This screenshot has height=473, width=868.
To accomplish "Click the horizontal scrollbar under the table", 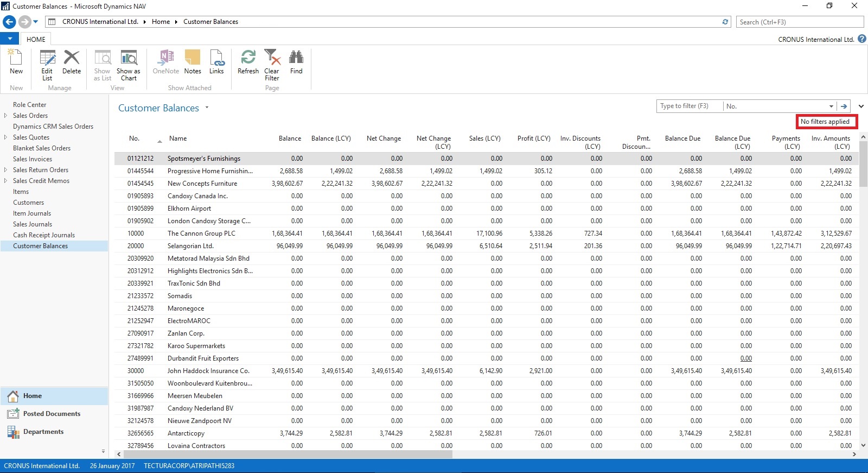I will point(288,454).
